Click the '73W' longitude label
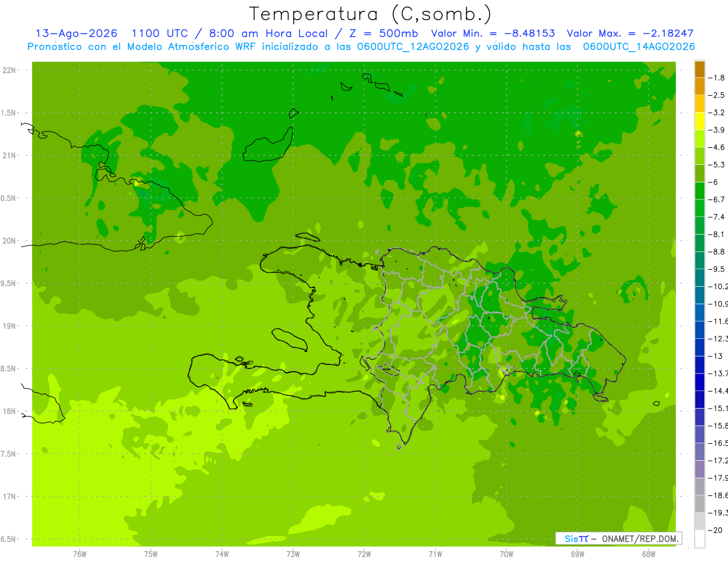The height and width of the screenshot is (562, 728). click(x=293, y=554)
